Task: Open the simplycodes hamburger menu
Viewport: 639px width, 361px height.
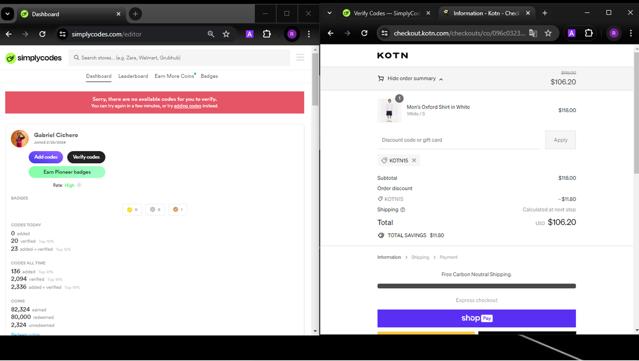Action: 300,58
